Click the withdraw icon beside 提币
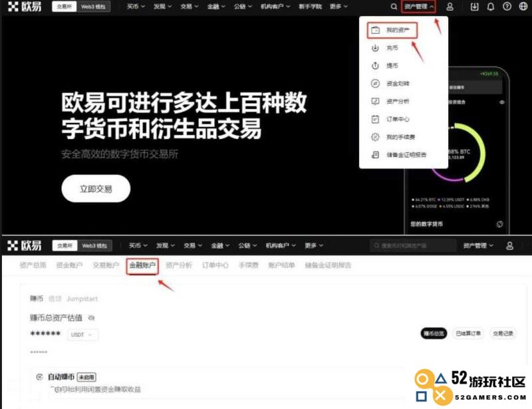The width and height of the screenshot is (532, 409). pos(375,66)
